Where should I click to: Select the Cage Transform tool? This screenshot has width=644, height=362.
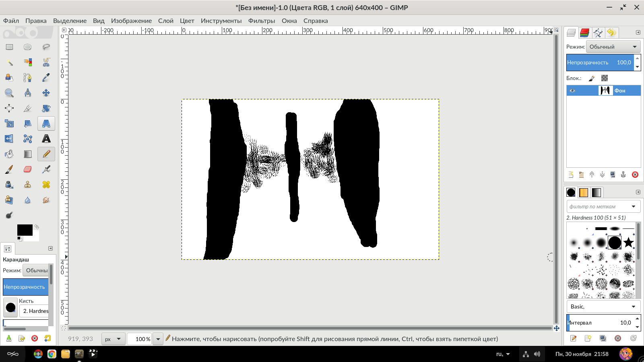(x=27, y=139)
